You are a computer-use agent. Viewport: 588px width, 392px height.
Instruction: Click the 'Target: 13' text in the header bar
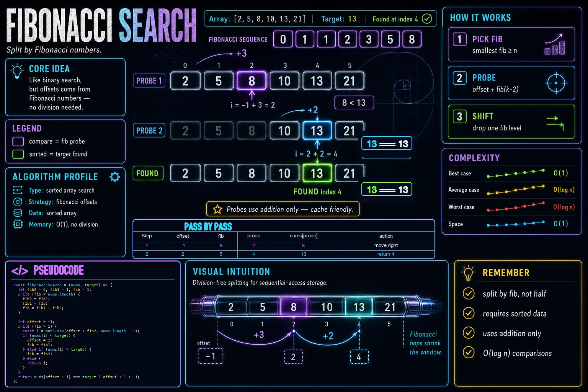(x=339, y=19)
